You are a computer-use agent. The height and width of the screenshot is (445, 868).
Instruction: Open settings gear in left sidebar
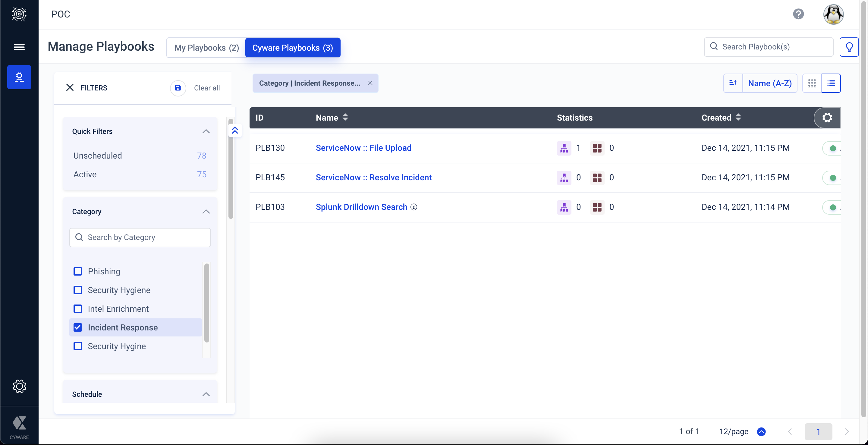(19, 386)
